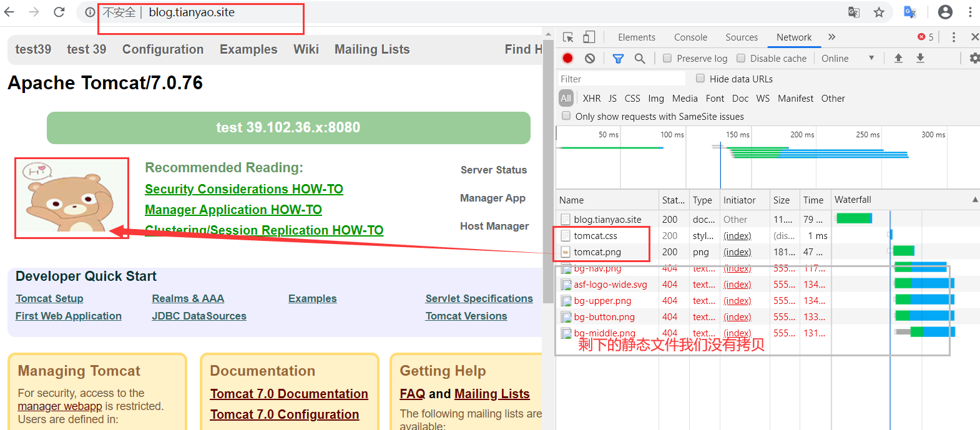Viewport: 980px width, 430px height.
Task: Open Manager Application HOW-TO link
Action: click(x=233, y=210)
